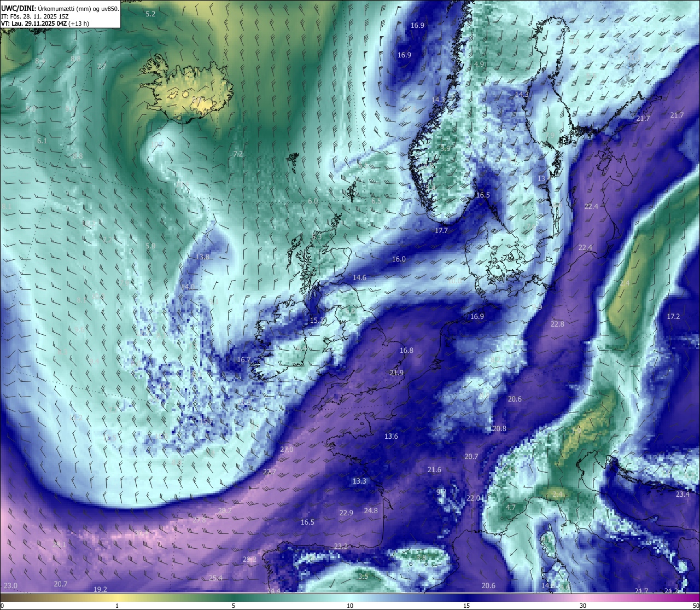Click the value 13.6 over northern France

(391, 436)
